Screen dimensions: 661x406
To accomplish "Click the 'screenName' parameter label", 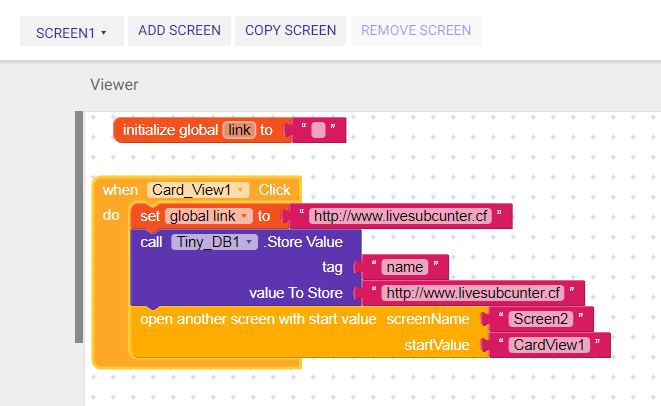I will 428,319.
